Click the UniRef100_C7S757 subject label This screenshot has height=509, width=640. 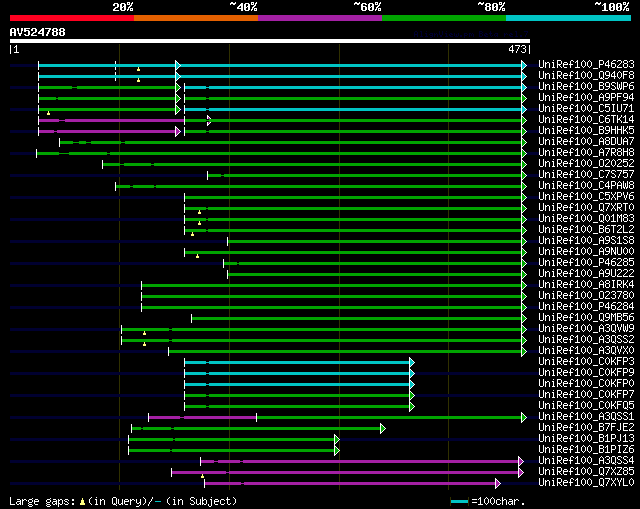pos(586,175)
